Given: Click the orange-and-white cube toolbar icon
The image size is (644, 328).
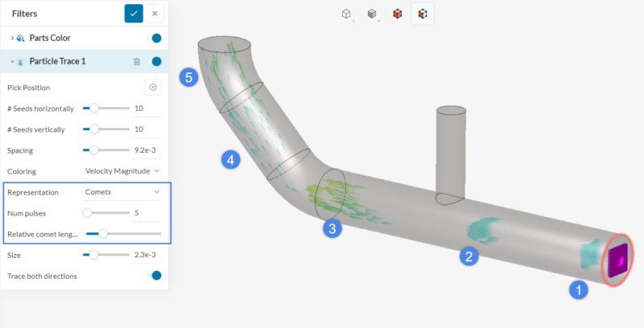Looking at the screenshot, I should point(423,14).
